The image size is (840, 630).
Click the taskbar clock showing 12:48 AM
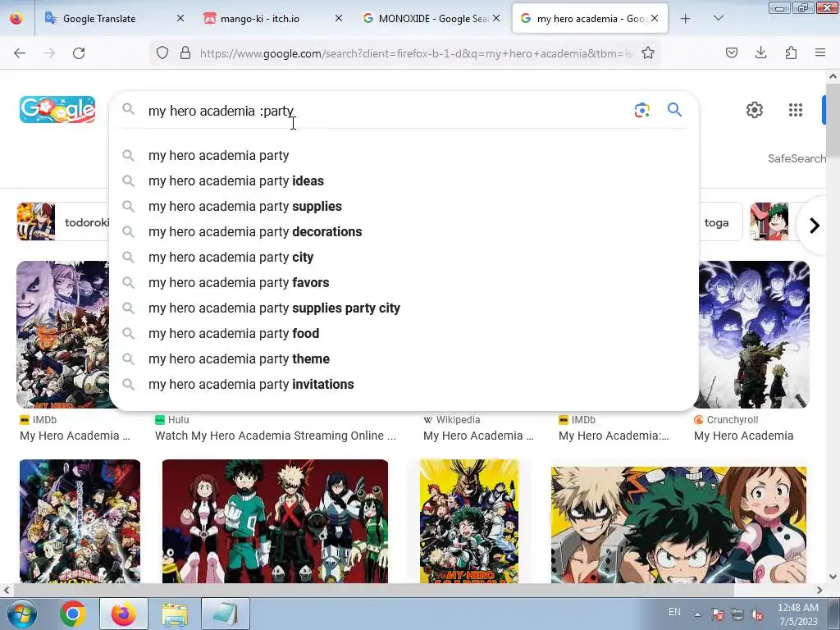click(x=798, y=614)
